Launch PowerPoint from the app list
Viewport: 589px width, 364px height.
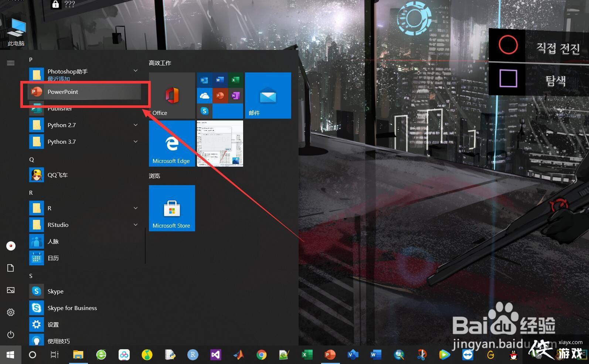tap(85, 92)
